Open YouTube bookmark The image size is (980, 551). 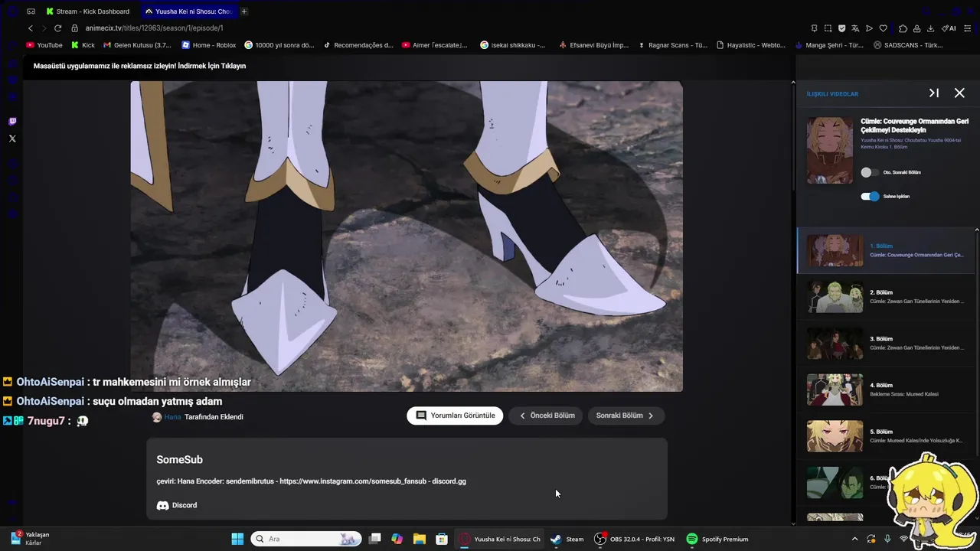click(x=44, y=45)
